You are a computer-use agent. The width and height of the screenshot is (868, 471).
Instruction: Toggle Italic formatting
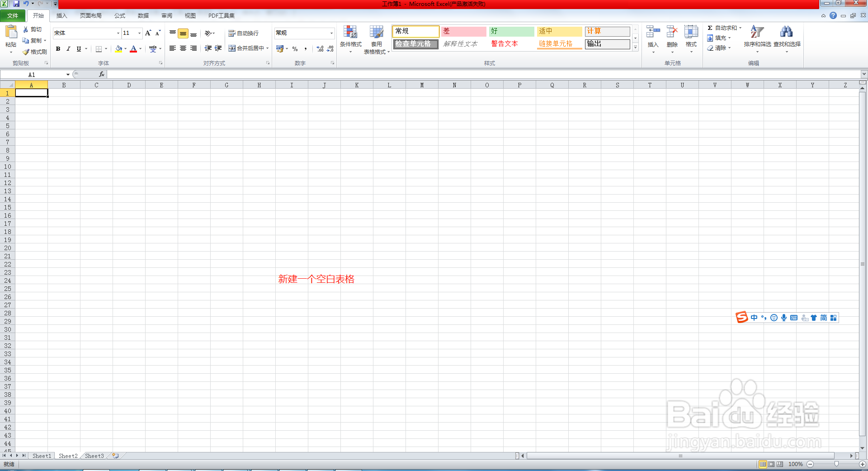point(68,49)
